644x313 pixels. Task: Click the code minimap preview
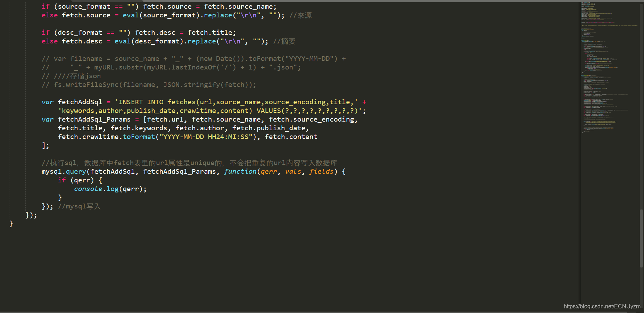pos(610,68)
